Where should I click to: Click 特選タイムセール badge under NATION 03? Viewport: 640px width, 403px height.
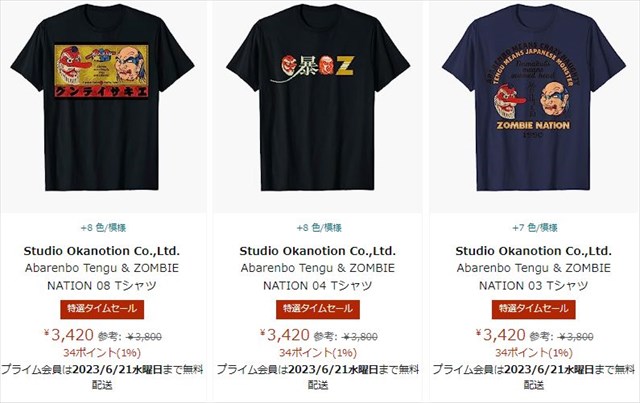point(534,309)
